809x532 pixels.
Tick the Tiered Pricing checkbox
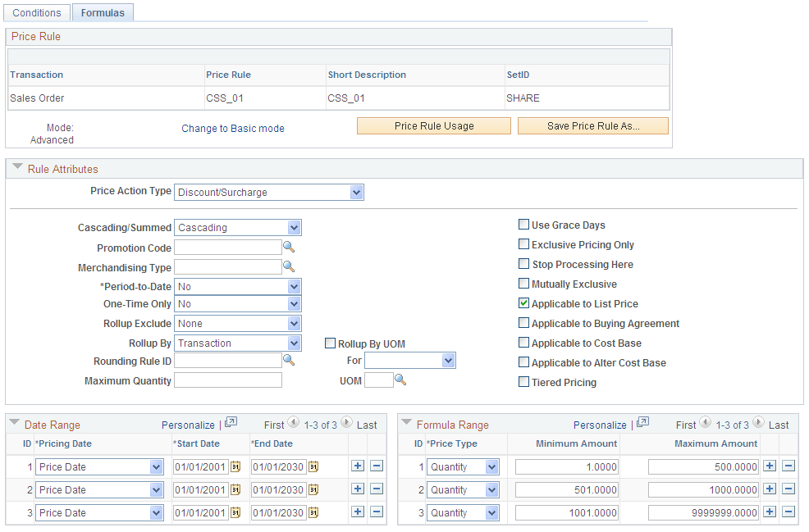(x=523, y=381)
